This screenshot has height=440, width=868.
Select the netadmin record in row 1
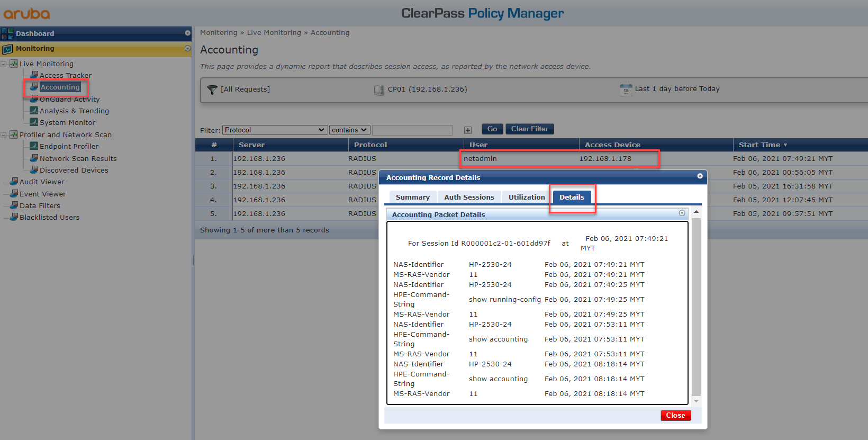531,158
